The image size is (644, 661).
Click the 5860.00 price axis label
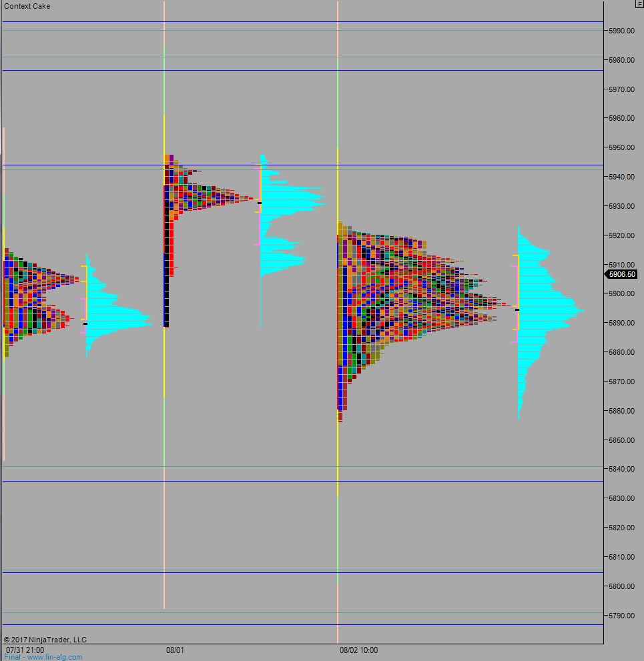point(621,411)
